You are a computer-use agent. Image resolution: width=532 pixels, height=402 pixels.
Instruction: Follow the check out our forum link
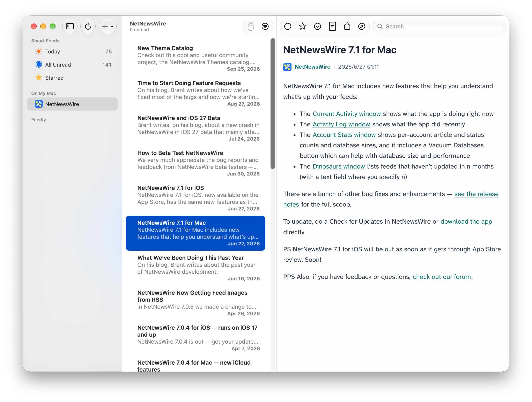442,277
